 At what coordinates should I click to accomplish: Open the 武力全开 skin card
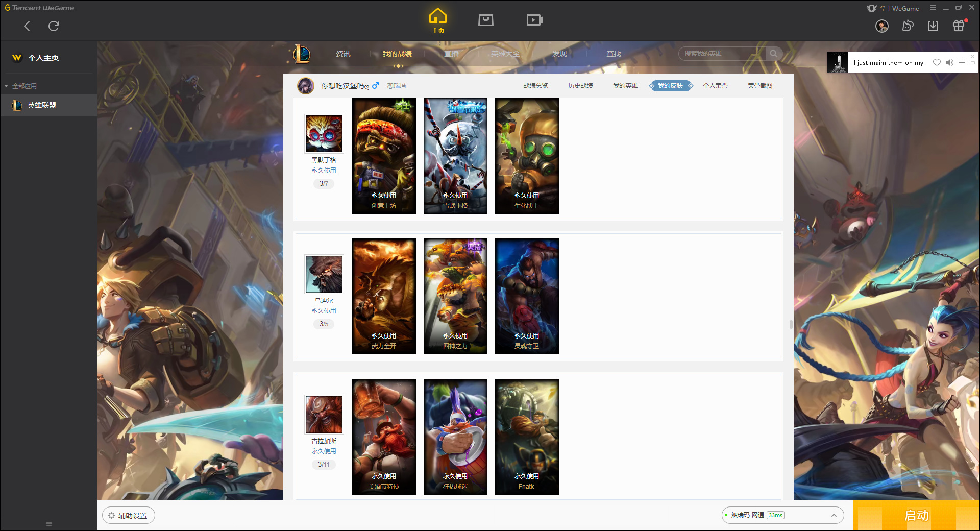pos(384,297)
